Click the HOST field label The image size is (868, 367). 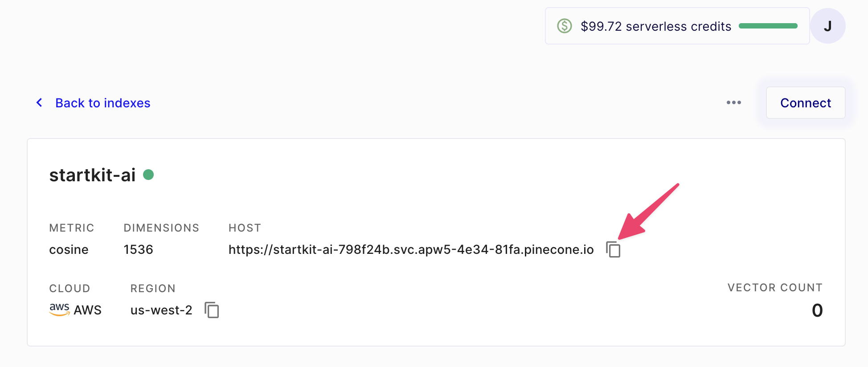coord(245,228)
